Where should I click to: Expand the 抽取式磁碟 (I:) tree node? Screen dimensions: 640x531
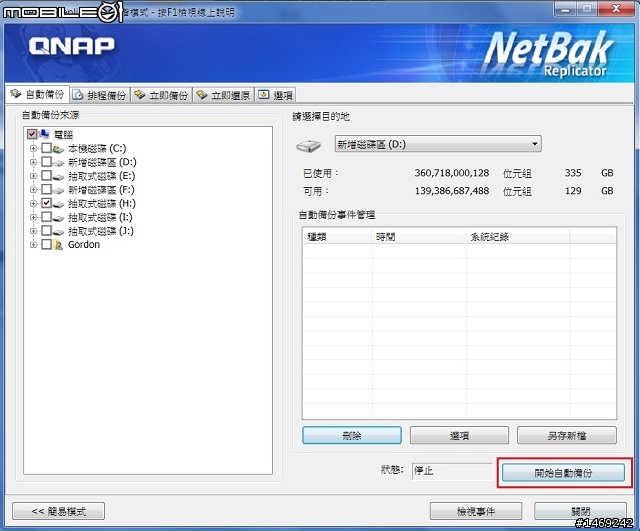click(33, 217)
